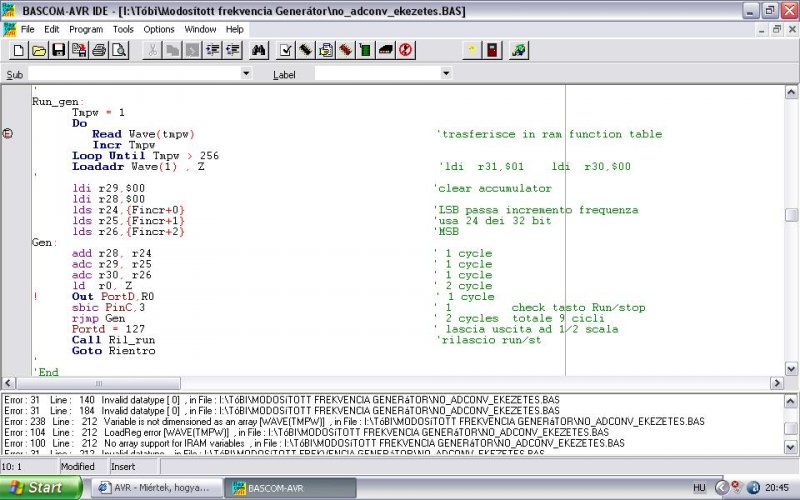Open the Help menu
Image resolution: width=800 pixels, height=500 pixels.
(234, 29)
